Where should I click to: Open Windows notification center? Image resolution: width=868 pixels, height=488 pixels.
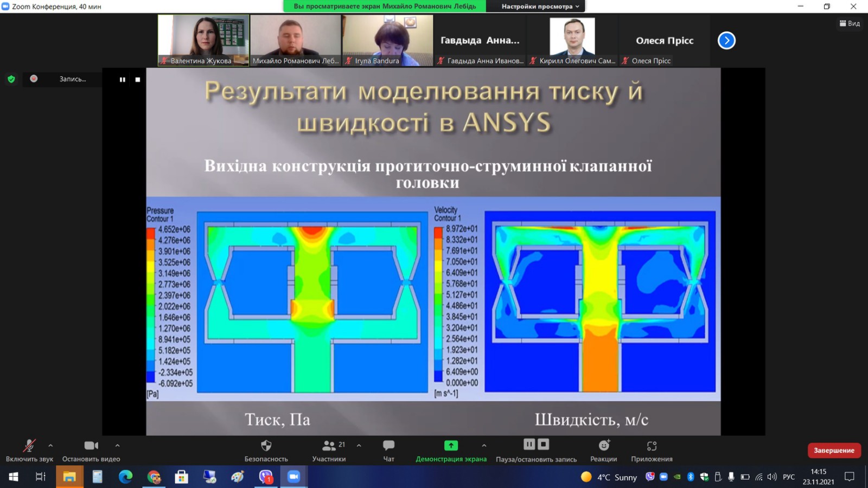tap(850, 477)
